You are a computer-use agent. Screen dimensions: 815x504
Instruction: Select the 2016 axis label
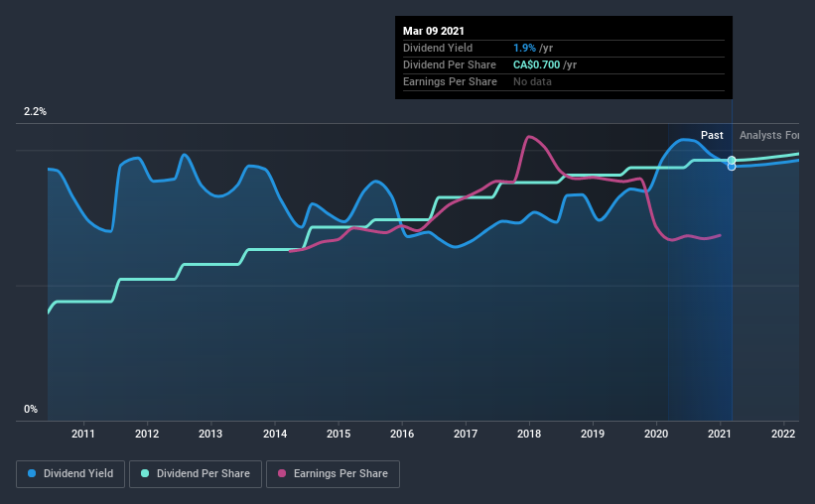(402, 434)
